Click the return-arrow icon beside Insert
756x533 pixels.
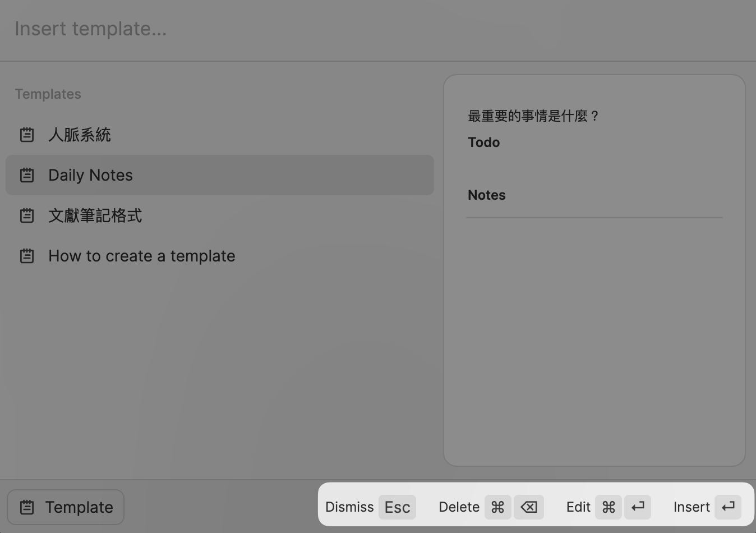pyautogui.click(x=727, y=507)
